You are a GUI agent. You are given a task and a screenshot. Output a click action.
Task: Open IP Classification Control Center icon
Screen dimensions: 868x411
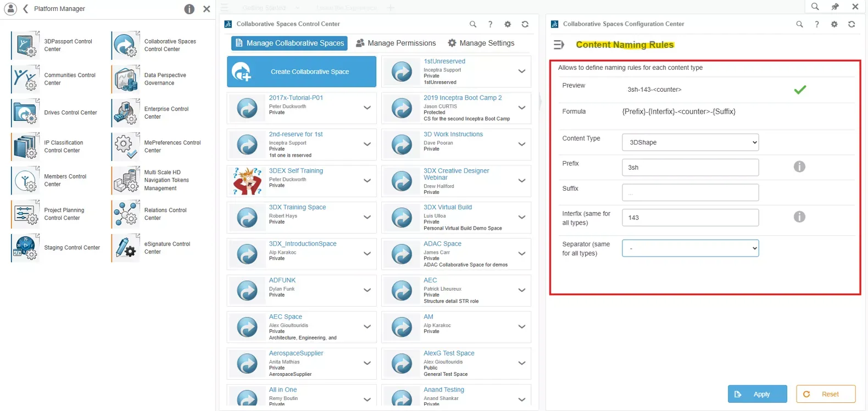click(x=25, y=146)
